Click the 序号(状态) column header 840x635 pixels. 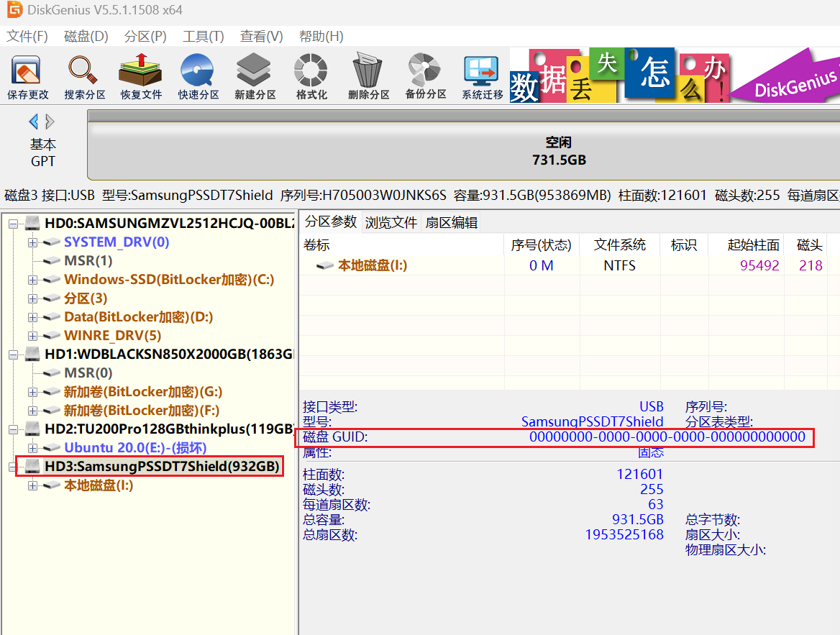[x=541, y=245]
